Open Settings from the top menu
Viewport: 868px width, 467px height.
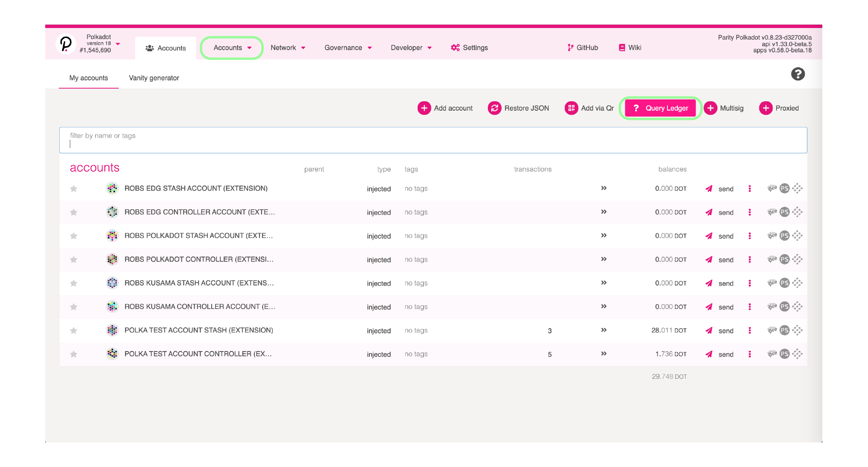tap(469, 48)
